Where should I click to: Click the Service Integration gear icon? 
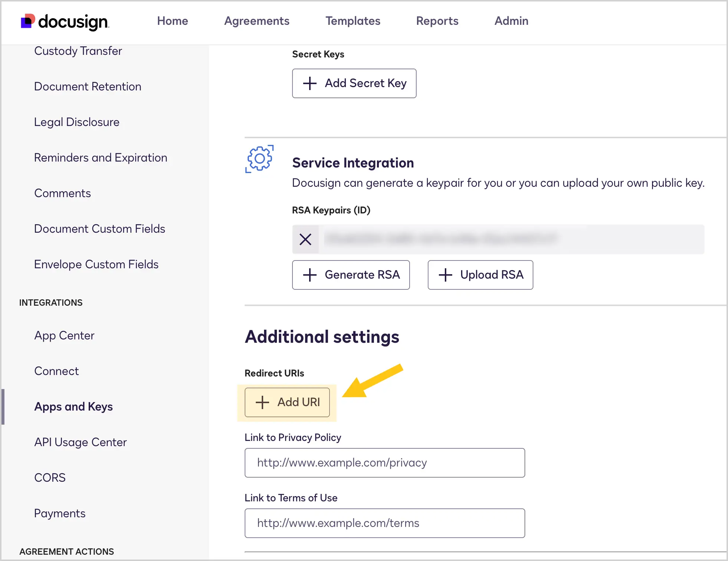pyautogui.click(x=259, y=159)
